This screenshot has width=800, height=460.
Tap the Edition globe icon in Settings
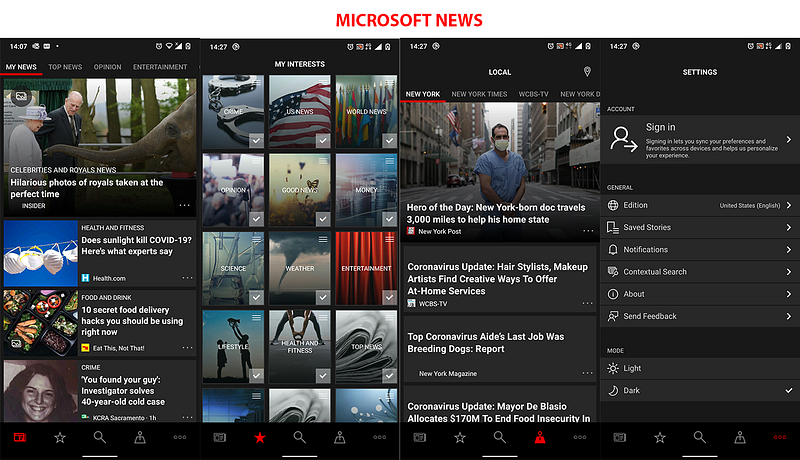point(613,205)
